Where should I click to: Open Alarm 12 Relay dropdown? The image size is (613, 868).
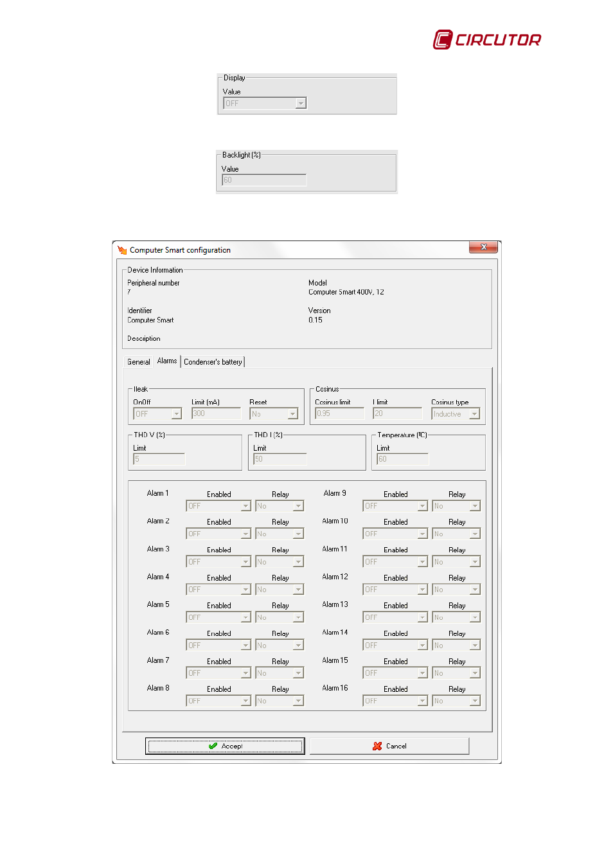(456, 590)
